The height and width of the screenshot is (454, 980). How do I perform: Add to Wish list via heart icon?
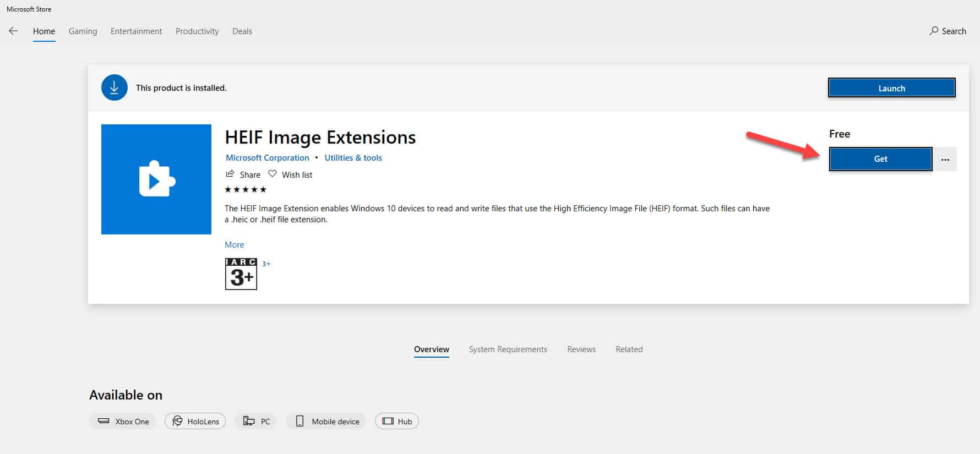pyautogui.click(x=273, y=174)
